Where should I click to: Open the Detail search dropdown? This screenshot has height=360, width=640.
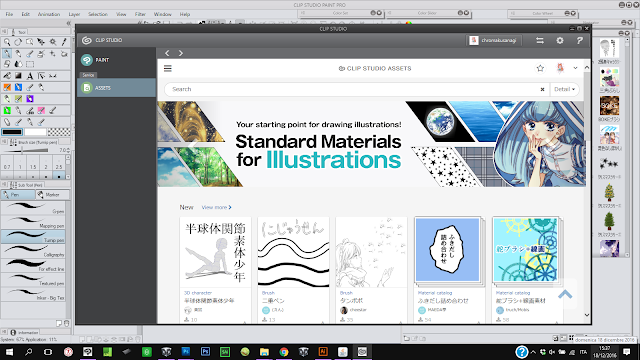[564, 89]
